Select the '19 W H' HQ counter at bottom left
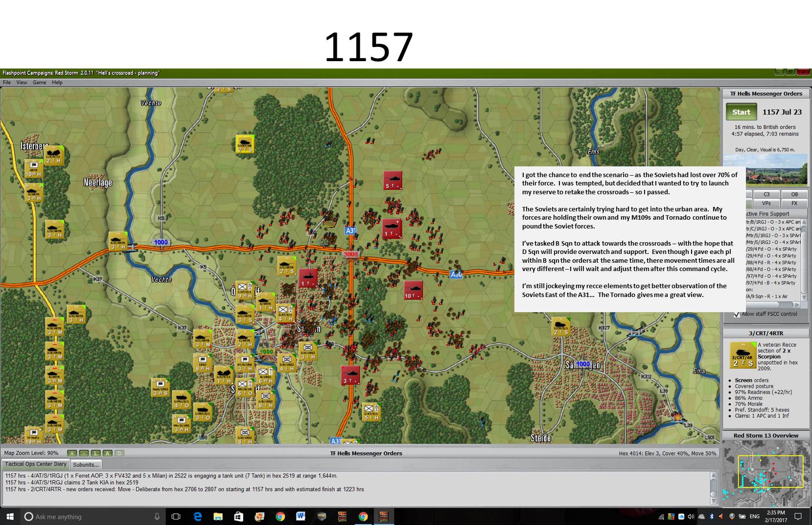The image size is (812, 525). [34, 435]
